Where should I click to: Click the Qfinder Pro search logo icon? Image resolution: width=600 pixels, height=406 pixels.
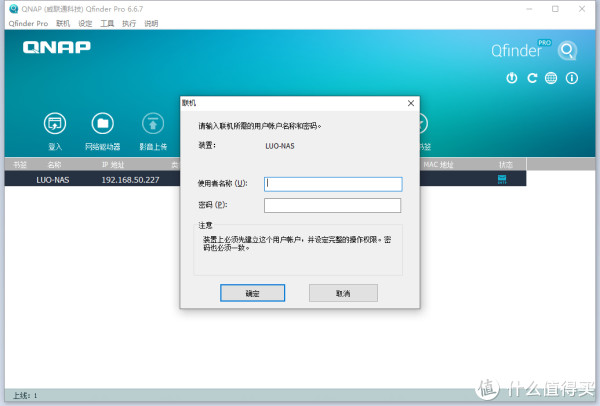pyautogui.click(x=567, y=50)
